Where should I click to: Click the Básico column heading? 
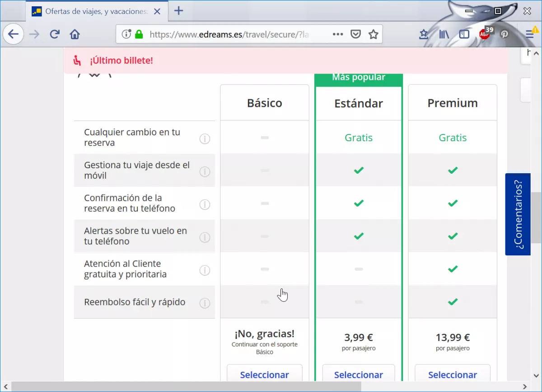click(265, 103)
